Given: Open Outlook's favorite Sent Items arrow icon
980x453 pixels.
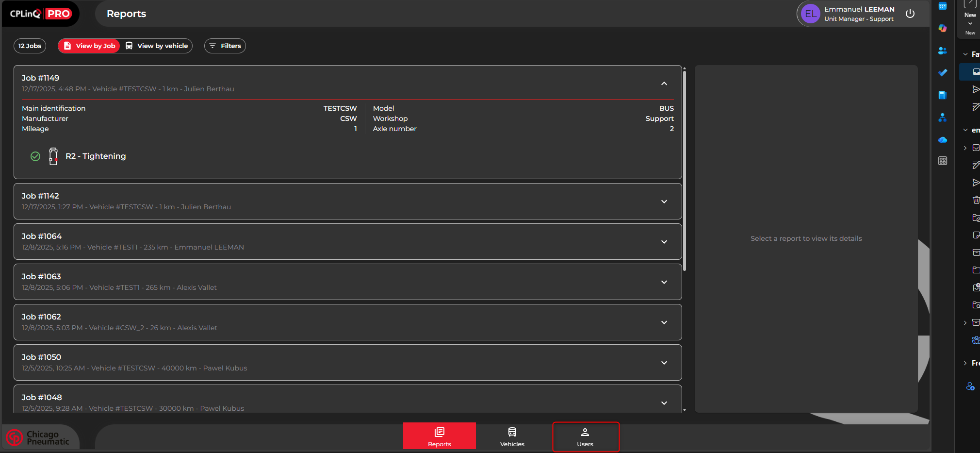Looking at the screenshot, I should 976,89.
